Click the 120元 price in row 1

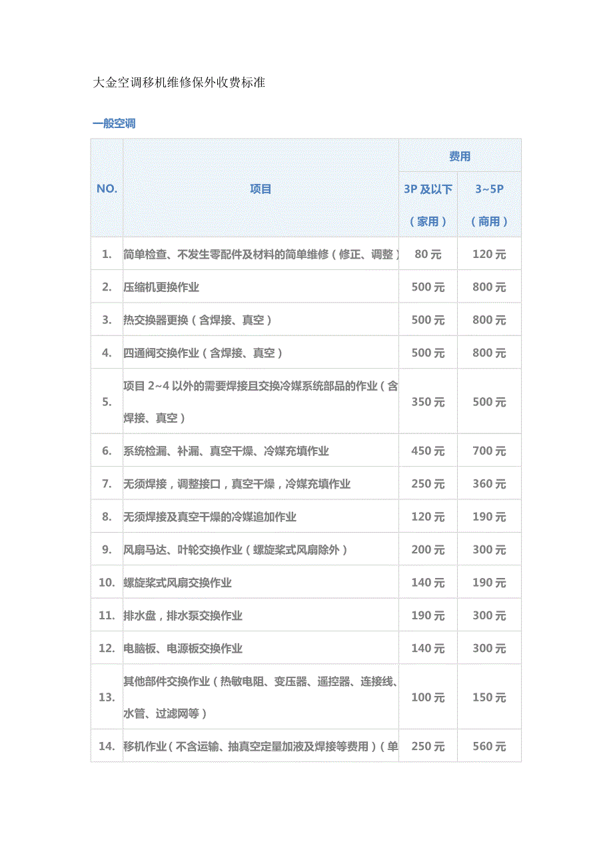(489, 254)
